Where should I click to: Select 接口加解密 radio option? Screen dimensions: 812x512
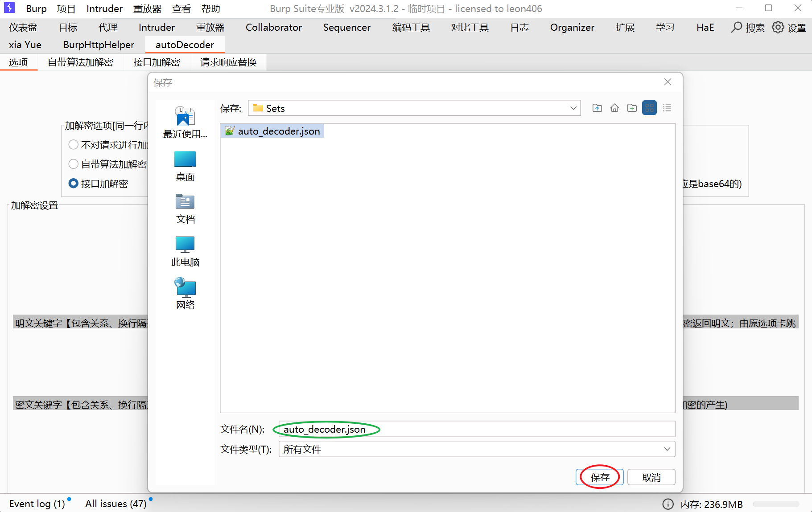(x=74, y=184)
